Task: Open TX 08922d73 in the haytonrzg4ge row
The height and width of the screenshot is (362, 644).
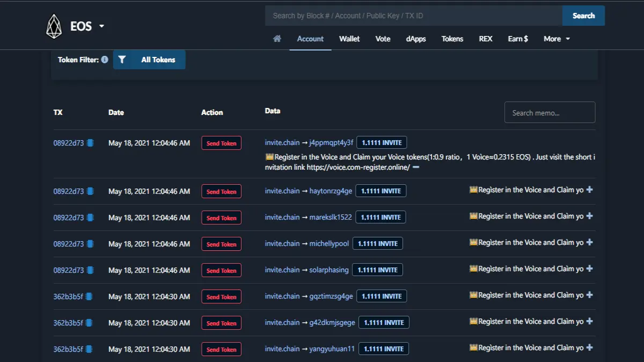Action: tap(69, 191)
